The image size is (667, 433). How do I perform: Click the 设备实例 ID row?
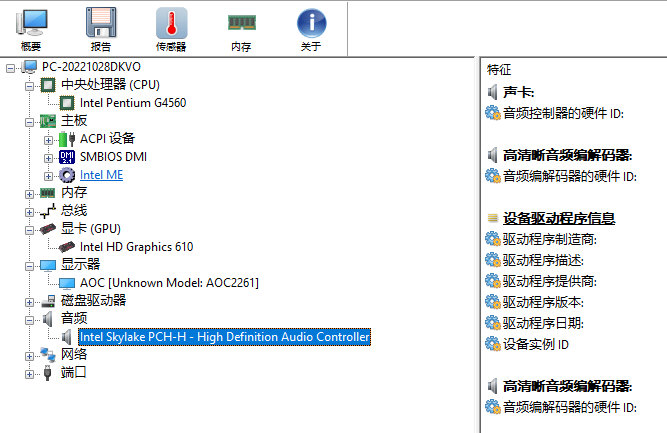527,344
